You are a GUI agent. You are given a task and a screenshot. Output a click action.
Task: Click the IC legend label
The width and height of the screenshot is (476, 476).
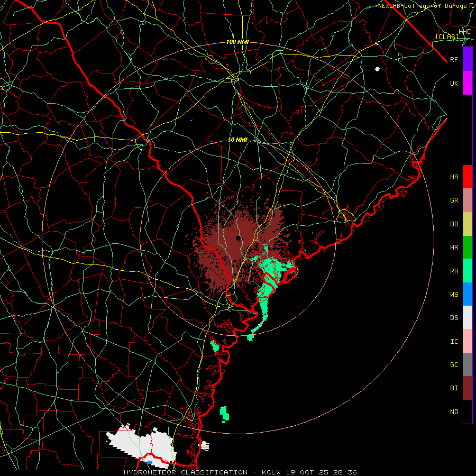[454, 342]
